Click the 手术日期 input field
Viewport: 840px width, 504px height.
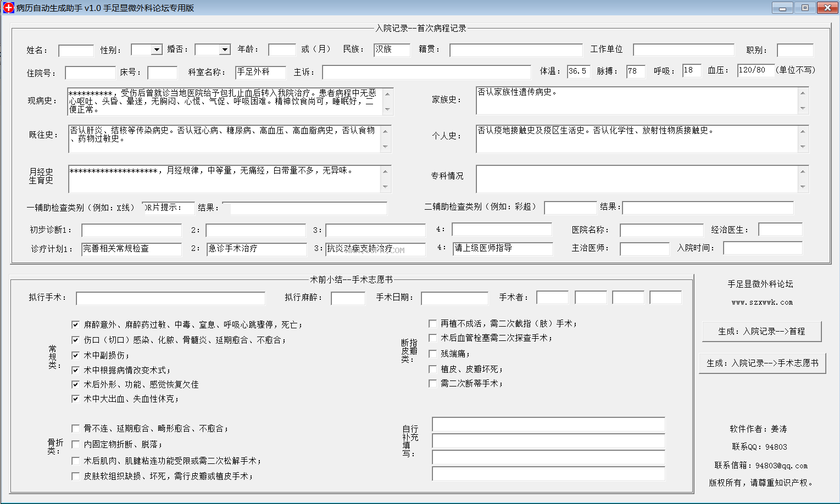[x=454, y=298]
